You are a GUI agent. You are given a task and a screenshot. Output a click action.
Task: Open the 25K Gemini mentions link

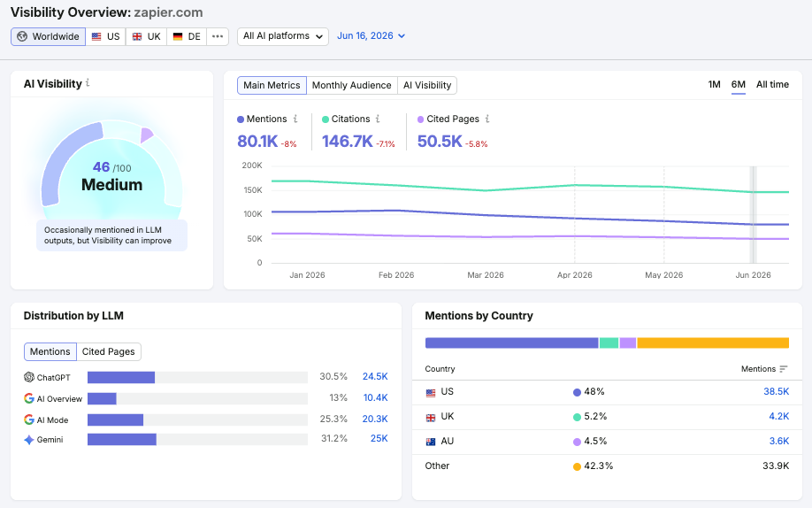pyautogui.click(x=379, y=439)
